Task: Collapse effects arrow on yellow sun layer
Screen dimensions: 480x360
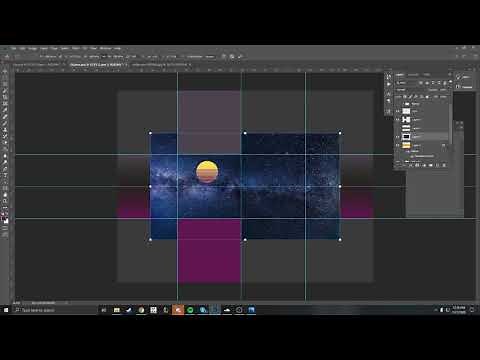Action: tap(444, 146)
